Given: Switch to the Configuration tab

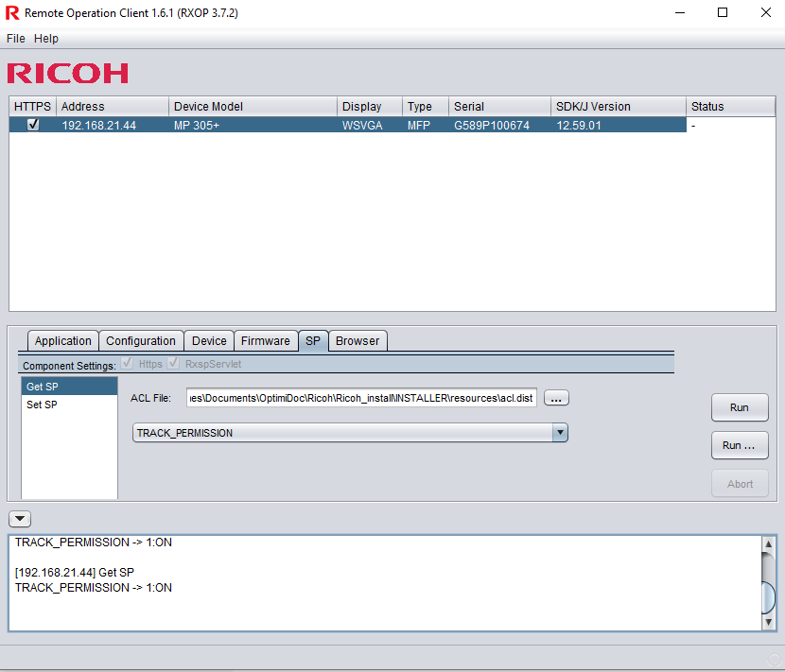Looking at the screenshot, I should pyautogui.click(x=141, y=341).
